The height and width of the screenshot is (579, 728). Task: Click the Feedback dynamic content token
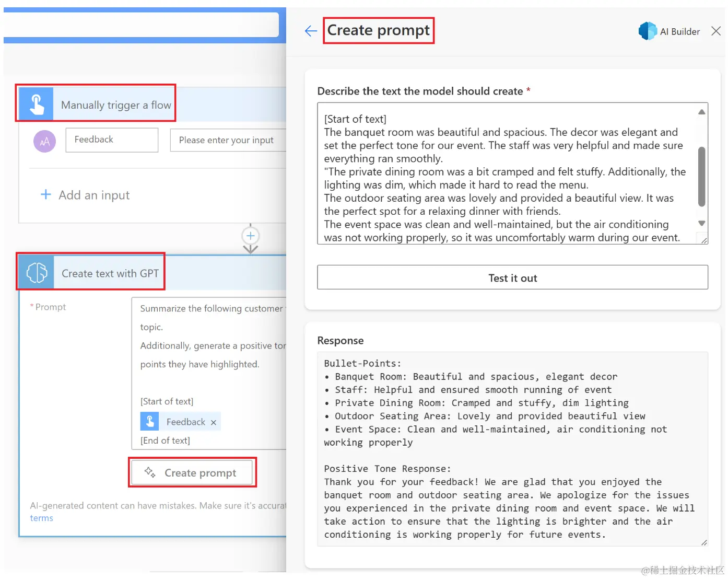tap(181, 421)
